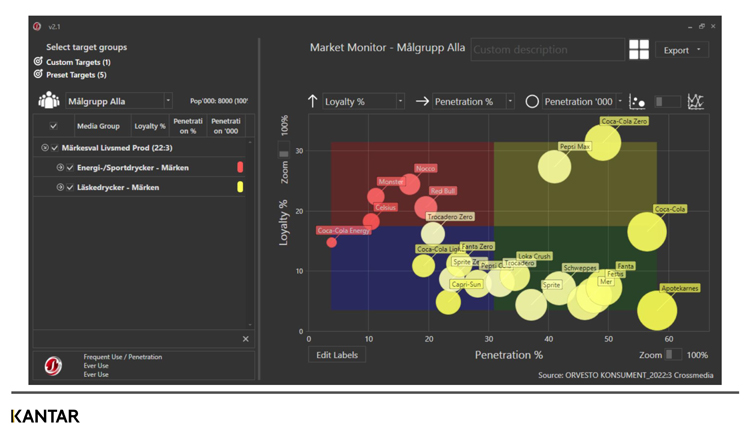Select the Loka Crush bubble label

tap(534, 256)
